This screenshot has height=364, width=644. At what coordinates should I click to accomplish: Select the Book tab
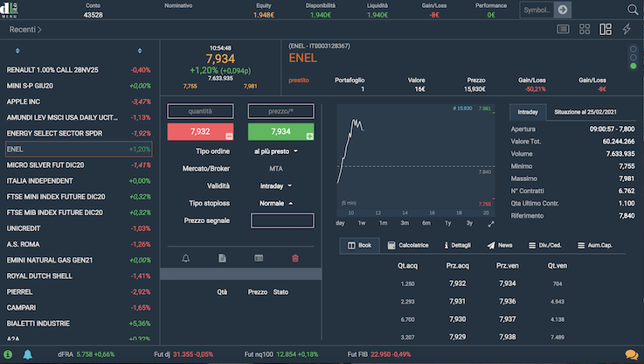point(359,245)
